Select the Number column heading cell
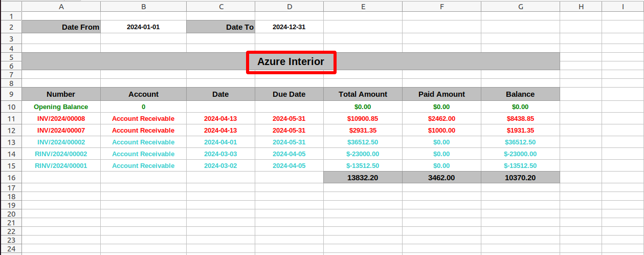Image resolution: width=644 pixels, height=255 pixels. pos(61,94)
